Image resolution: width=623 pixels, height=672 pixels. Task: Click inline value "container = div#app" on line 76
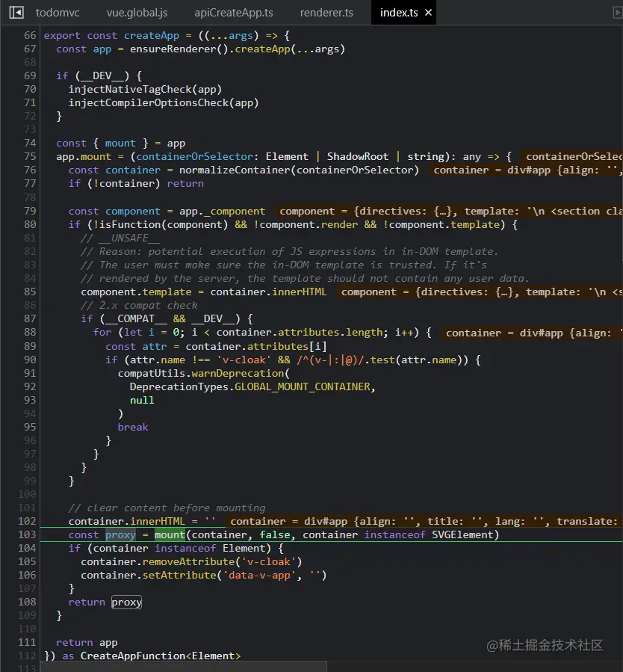coord(492,170)
